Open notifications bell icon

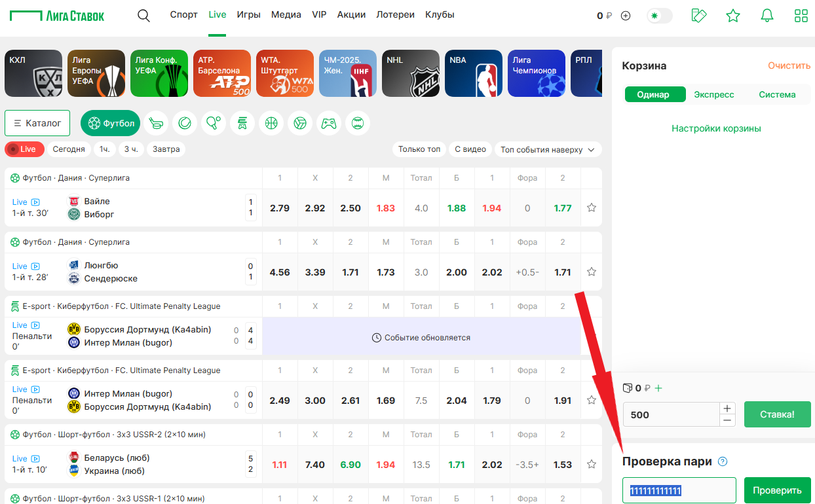pyautogui.click(x=767, y=16)
